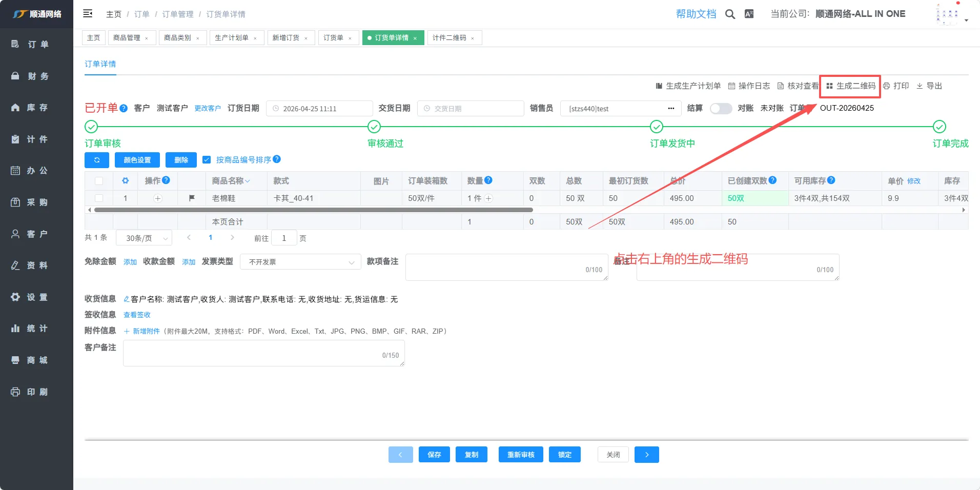Viewport: 980px width, 490px height.
Task: Open 库存 from the left sidebar
Action: point(37,108)
